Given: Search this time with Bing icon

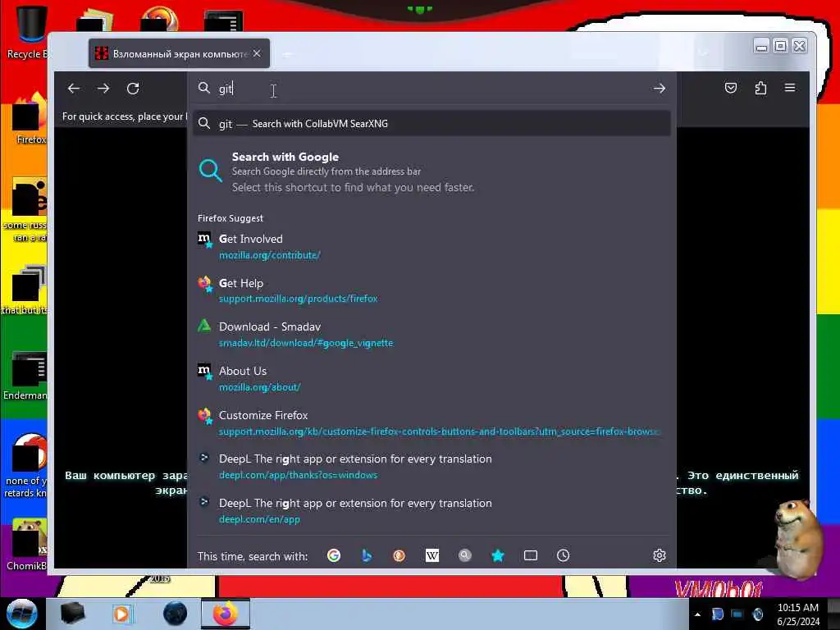Looking at the screenshot, I should point(367,555).
